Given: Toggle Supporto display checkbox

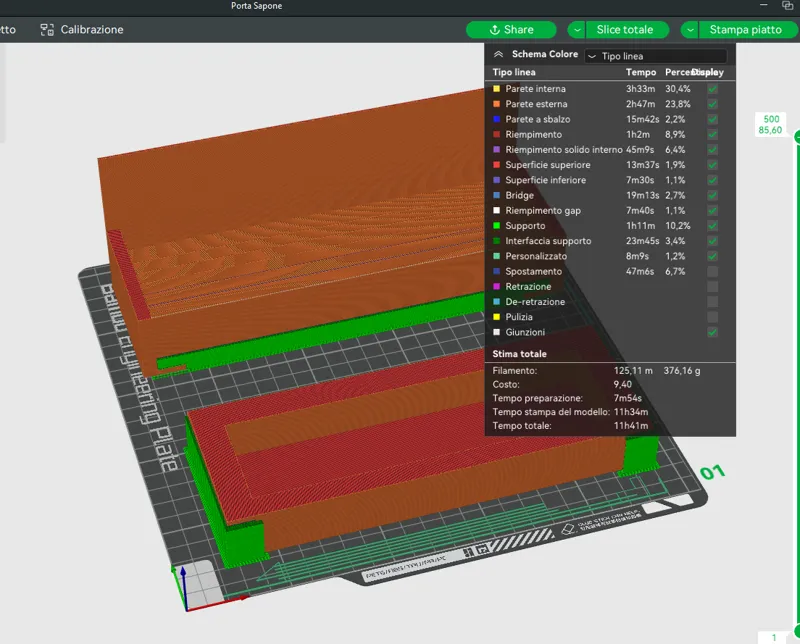Looking at the screenshot, I should click(x=712, y=226).
